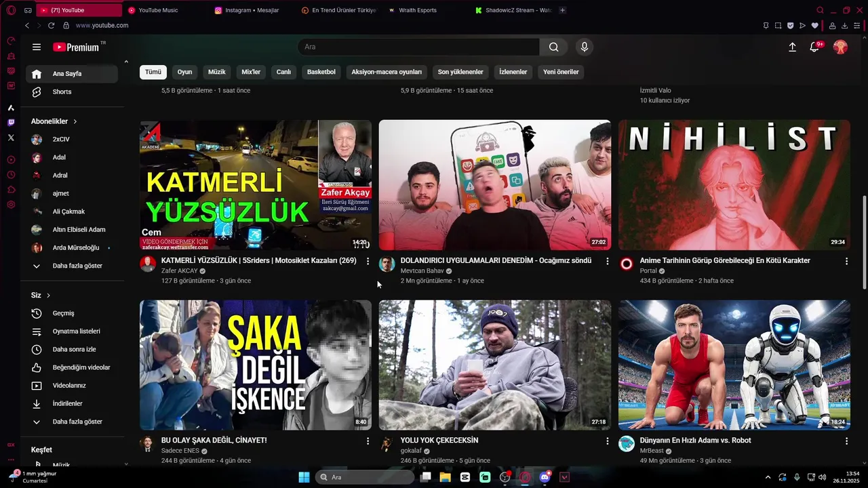Open sidebar History clock icon
Screen dimensions: 868x488
(11, 175)
